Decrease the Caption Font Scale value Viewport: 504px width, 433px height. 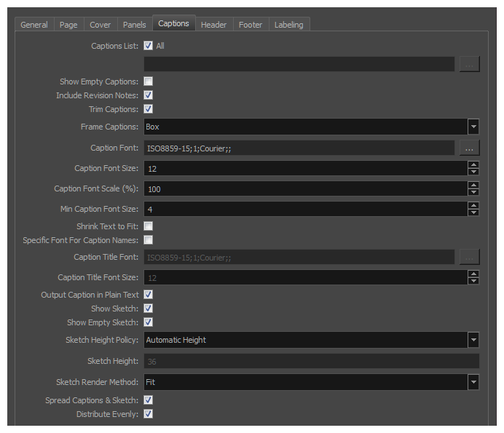pos(473,192)
